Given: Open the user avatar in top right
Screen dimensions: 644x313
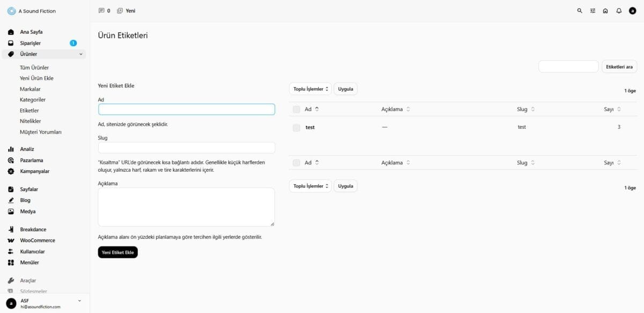Looking at the screenshot, I should [x=632, y=11].
